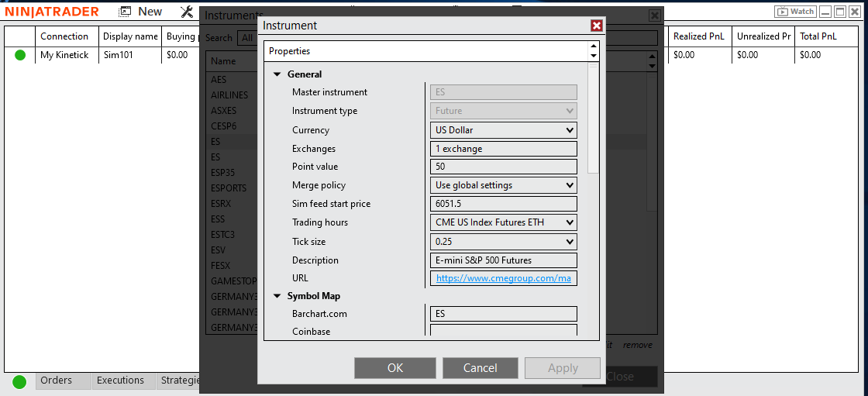Collapse the Symbol Map section
The height and width of the screenshot is (396, 868).
pos(277,296)
